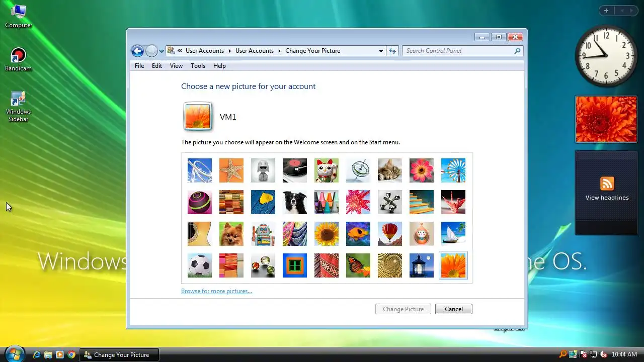Select the colorful pinwheel picture
The width and height of the screenshot is (644, 362).
[453, 170]
